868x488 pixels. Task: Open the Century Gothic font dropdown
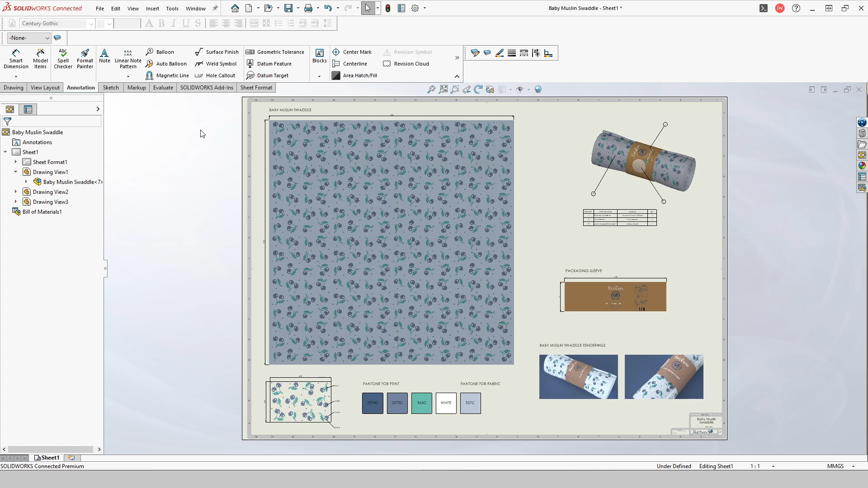tap(91, 23)
